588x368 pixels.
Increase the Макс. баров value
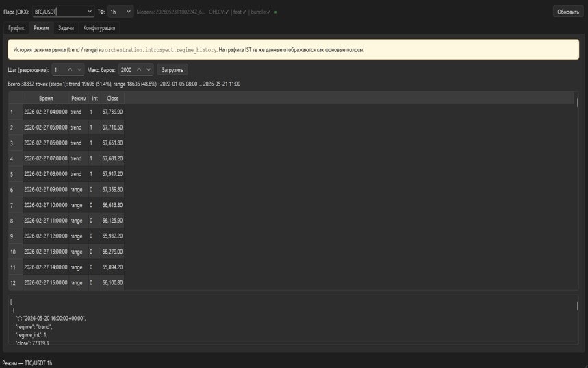pos(139,70)
